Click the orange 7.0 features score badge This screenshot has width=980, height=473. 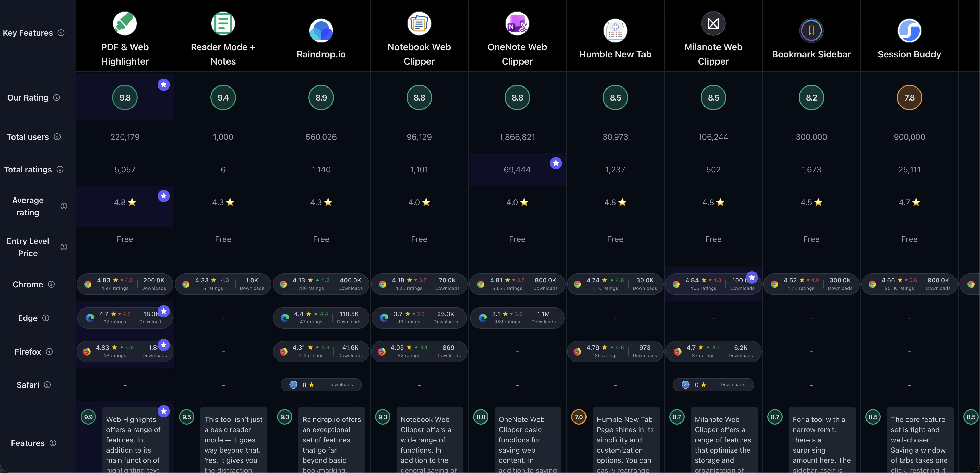pyautogui.click(x=579, y=417)
